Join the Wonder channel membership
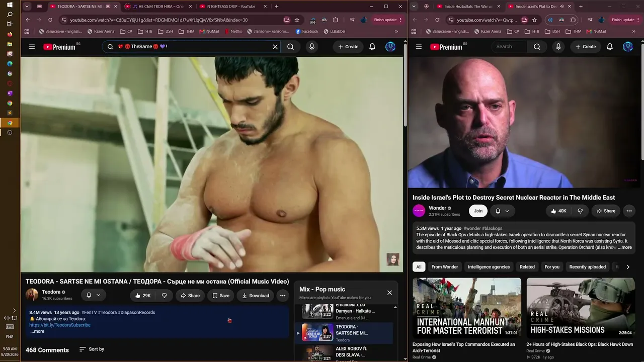 click(478, 211)
